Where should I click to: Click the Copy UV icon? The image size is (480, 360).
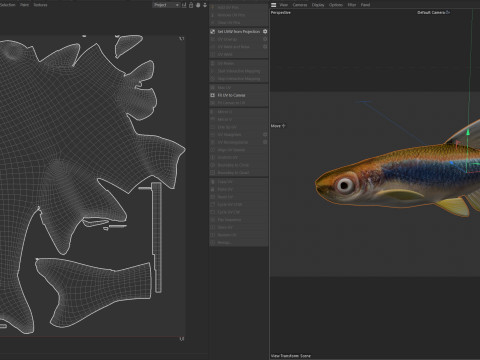click(212, 182)
